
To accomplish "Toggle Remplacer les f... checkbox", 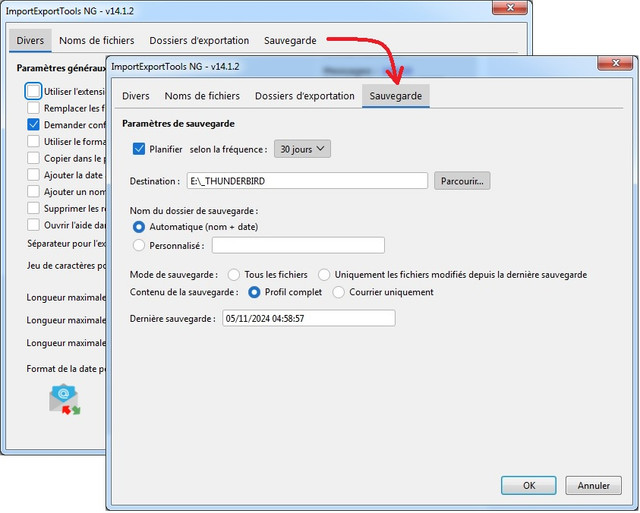I will point(33,108).
